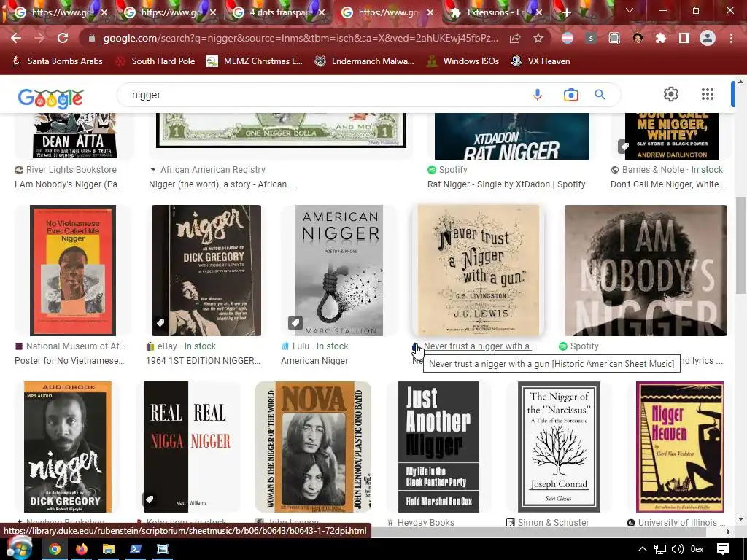The width and height of the screenshot is (747, 560).
Task: Open a new browser tab
Action: pyautogui.click(x=566, y=12)
